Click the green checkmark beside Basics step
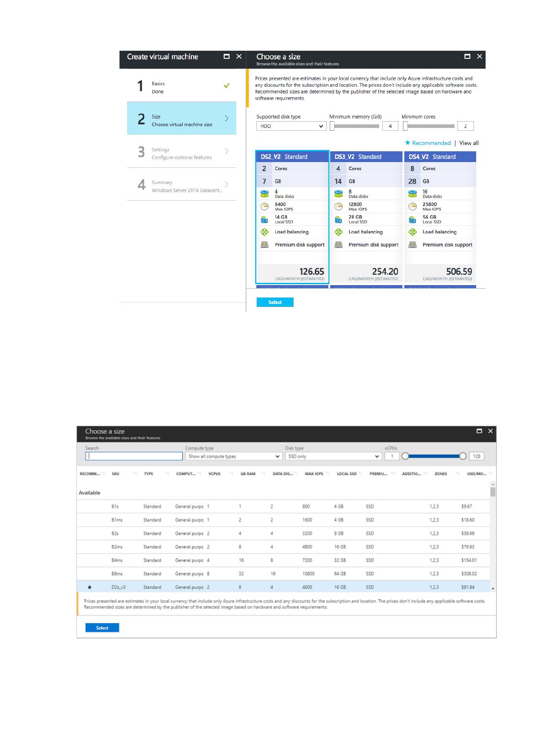The width and height of the screenshot is (535, 756). click(226, 85)
